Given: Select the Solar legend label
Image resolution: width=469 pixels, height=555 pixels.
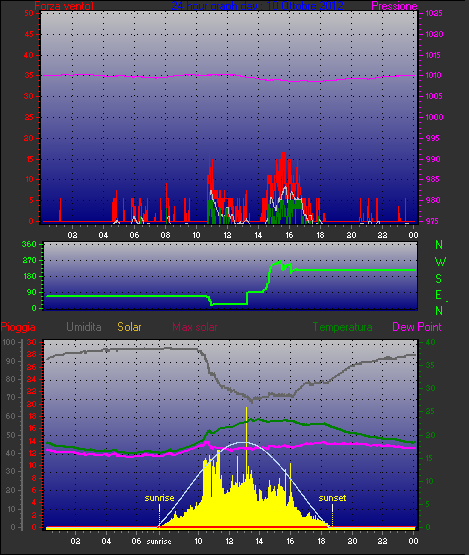Looking at the screenshot, I should click(129, 327).
